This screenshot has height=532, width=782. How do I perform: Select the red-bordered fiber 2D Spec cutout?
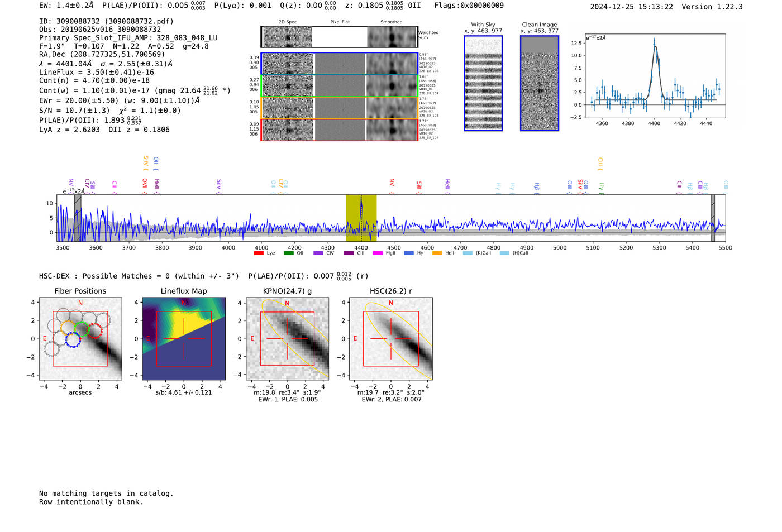288,130
